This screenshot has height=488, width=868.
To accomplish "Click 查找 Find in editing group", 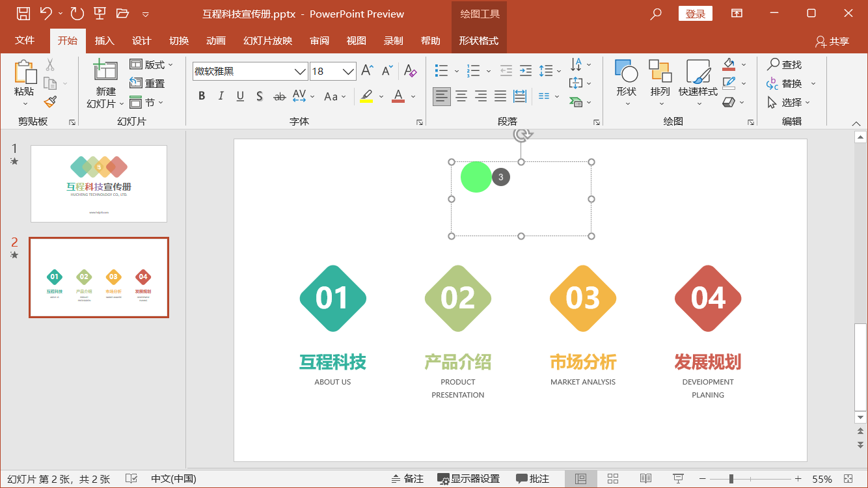I will tap(784, 64).
